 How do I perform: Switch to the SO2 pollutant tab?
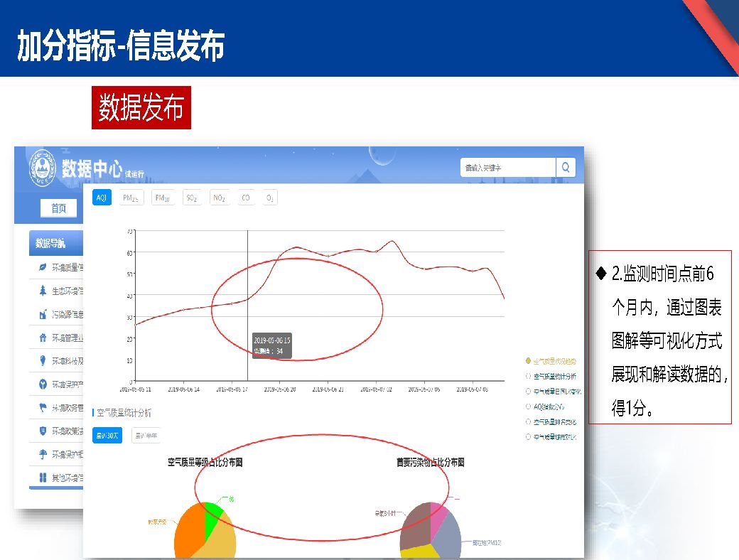click(x=191, y=198)
